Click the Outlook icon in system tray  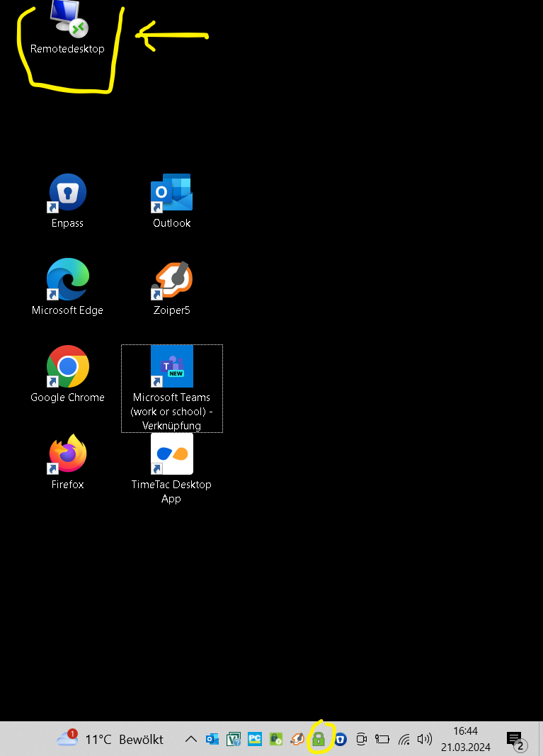pos(212,740)
